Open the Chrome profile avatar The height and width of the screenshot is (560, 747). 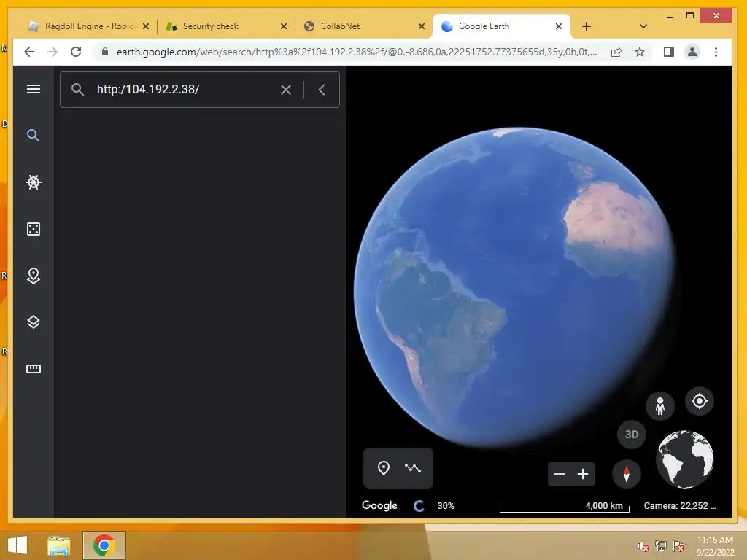(692, 52)
